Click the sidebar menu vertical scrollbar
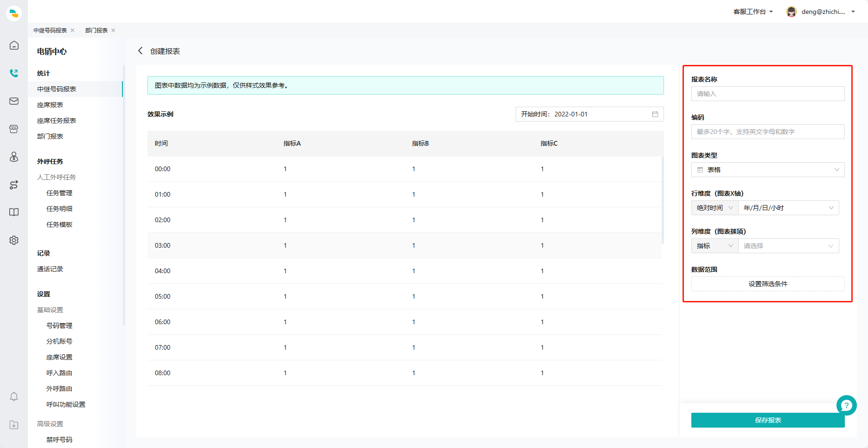This screenshot has height=448, width=868. [124, 195]
